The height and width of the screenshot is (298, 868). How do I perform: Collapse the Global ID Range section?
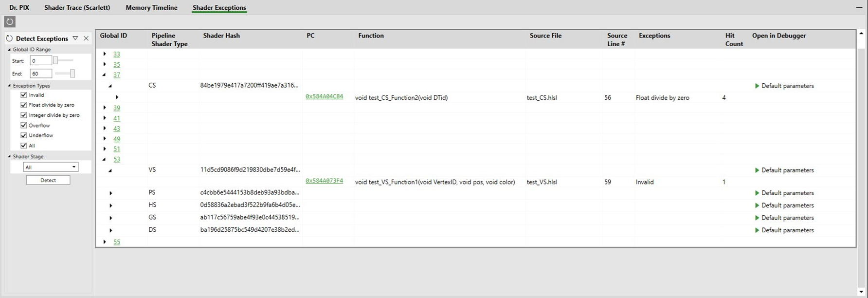coord(9,50)
